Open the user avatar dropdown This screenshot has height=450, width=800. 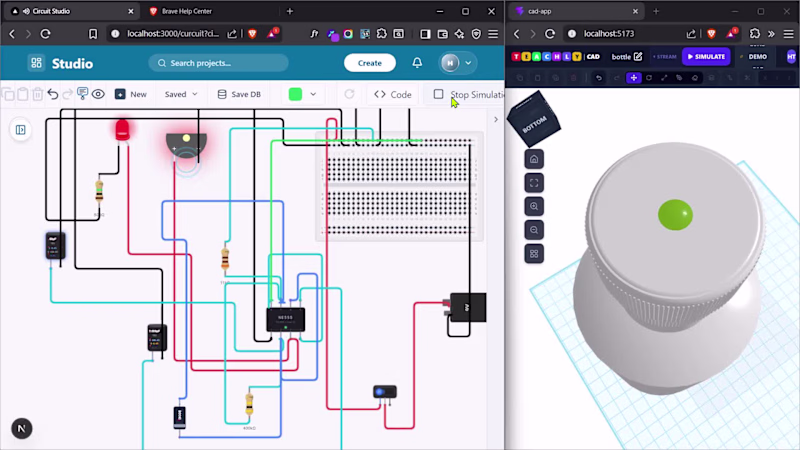[457, 63]
